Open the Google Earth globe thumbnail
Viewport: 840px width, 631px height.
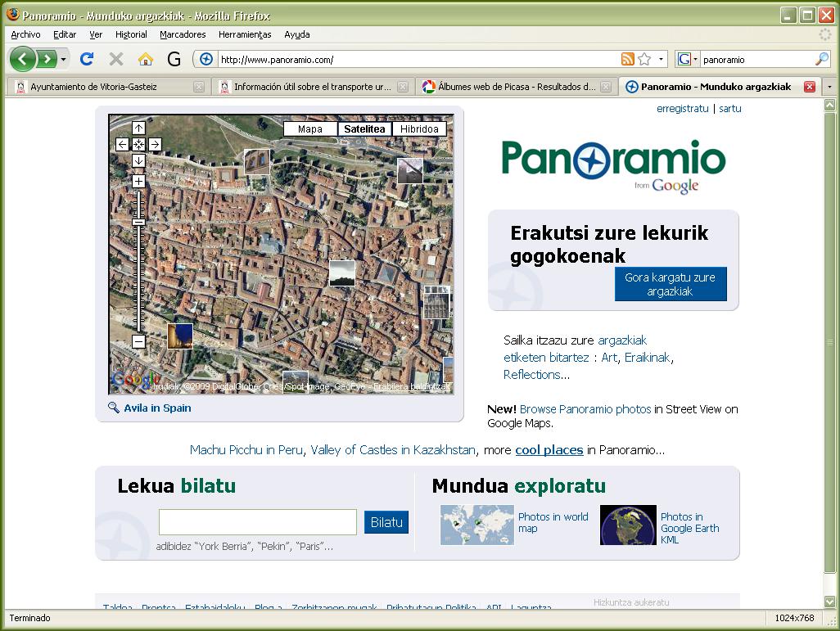pyautogui.click(x=628, y=525)
